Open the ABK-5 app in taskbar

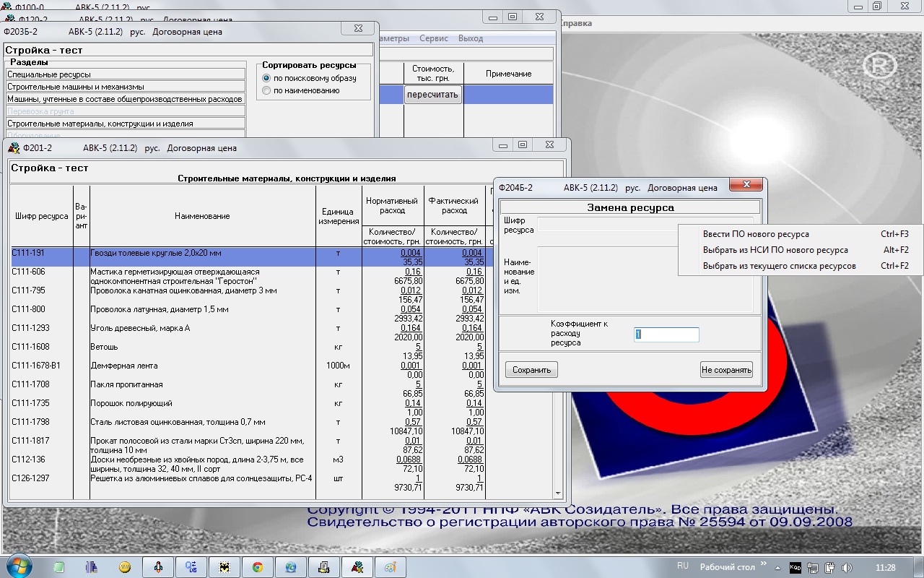point(356,567)
